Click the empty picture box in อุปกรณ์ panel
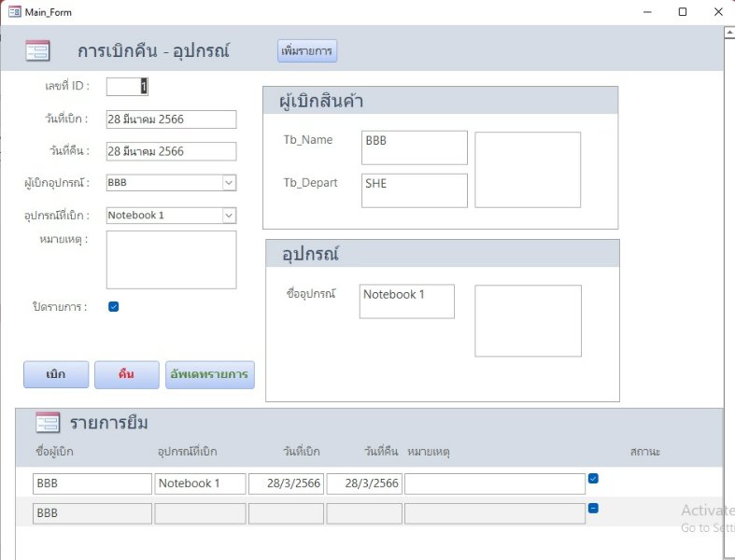Image resolution: width=735 pixels, height=560 pixels. click(x=528, y=321)
